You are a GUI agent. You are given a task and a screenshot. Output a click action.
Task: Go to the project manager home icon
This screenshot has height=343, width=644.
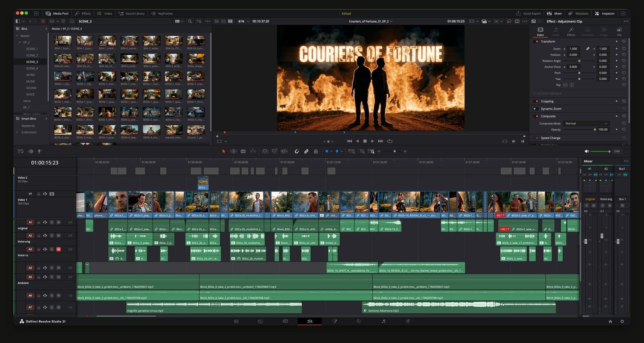pos(610,321)
